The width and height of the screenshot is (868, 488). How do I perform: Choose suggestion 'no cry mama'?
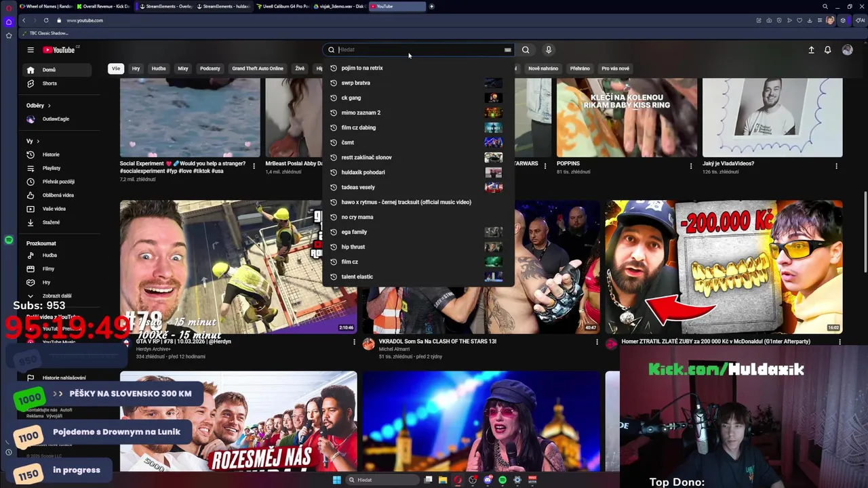418,217
